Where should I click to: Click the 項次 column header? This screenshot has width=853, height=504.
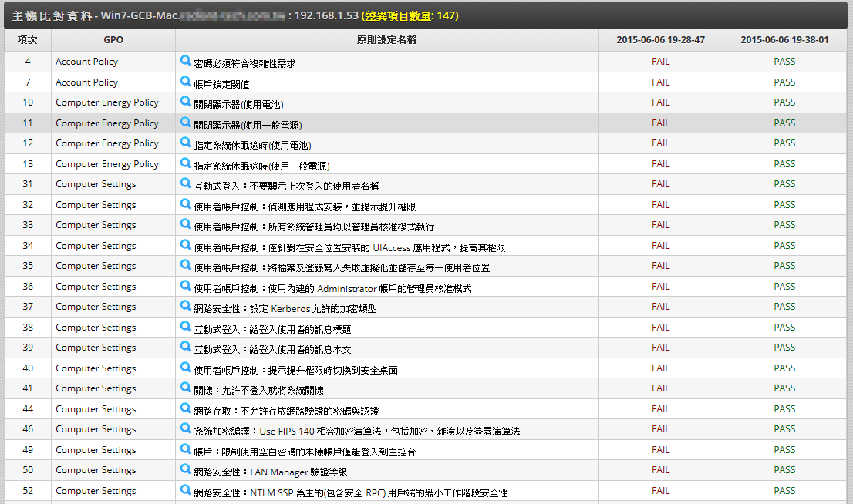28,40
